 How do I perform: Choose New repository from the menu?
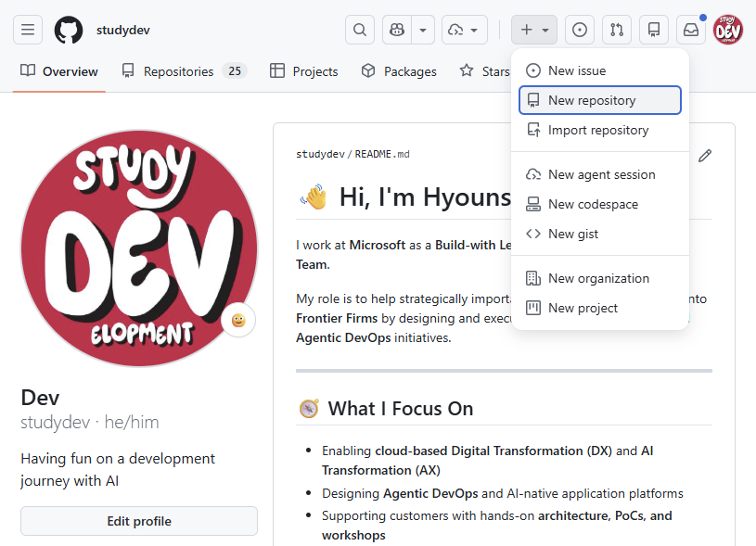pyautogui.click(x=600, y=100)
